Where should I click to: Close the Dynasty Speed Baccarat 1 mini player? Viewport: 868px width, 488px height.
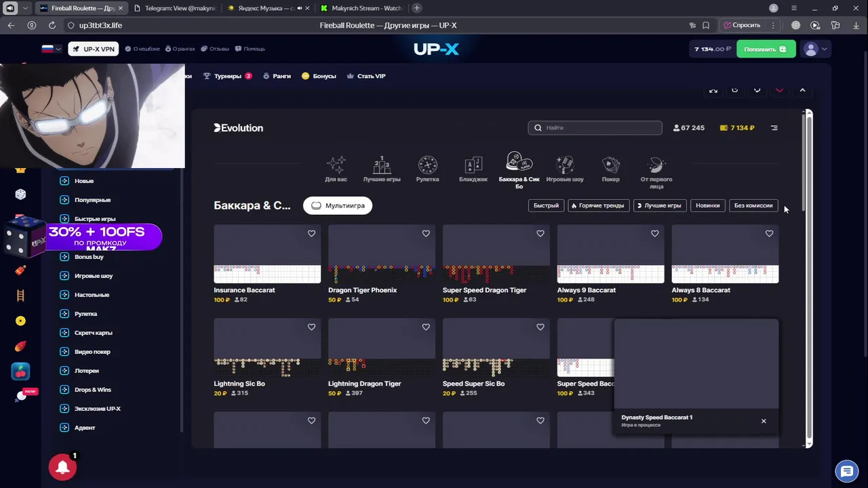click(764, 421)
